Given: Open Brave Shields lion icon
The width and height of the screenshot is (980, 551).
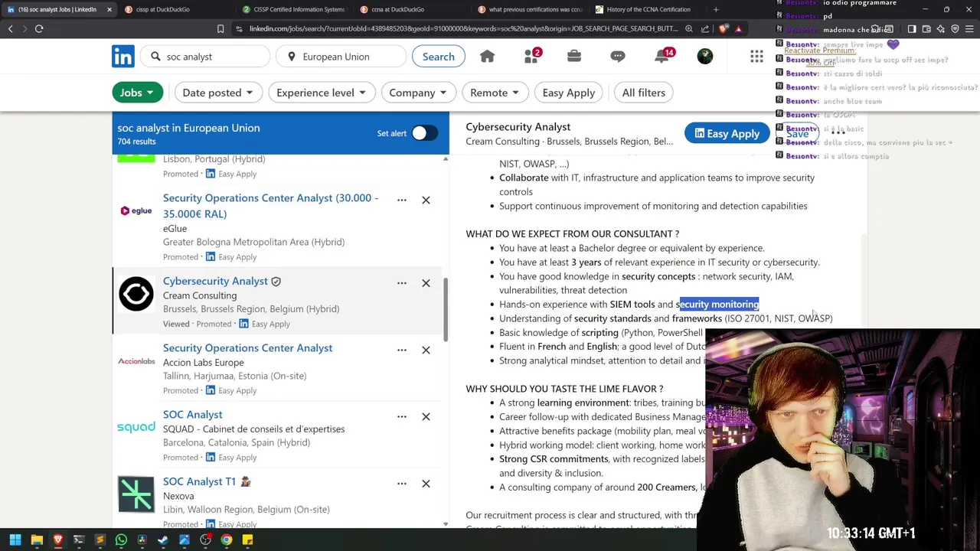Looking at the screenshot, I should pos(724,29).
